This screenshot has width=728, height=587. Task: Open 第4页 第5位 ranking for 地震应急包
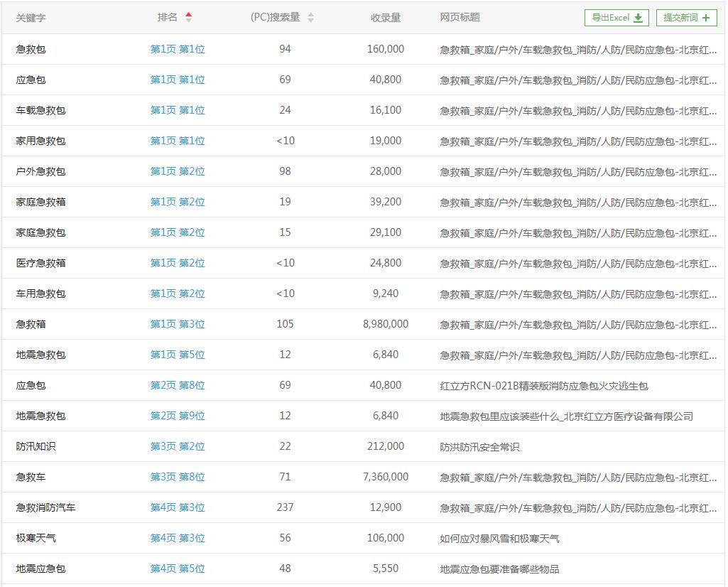pos(178,569)
